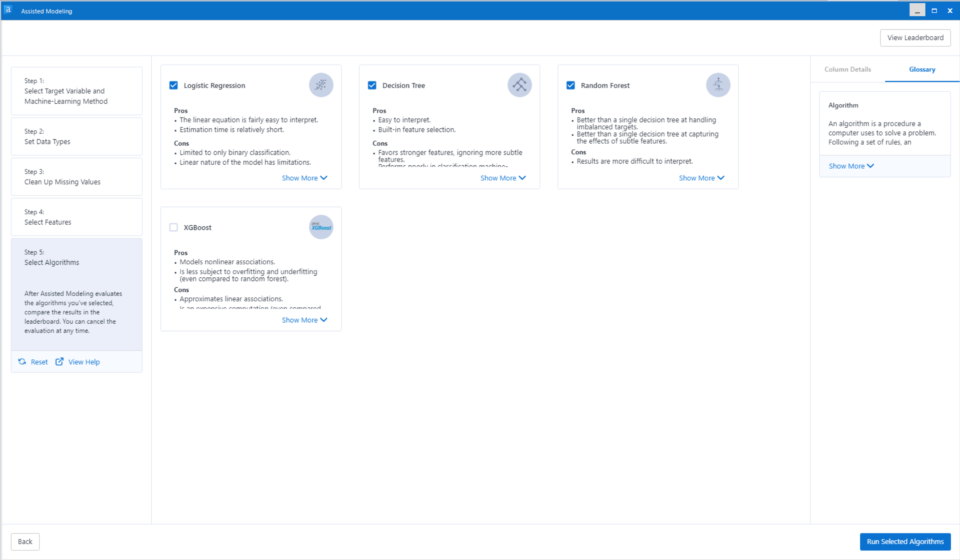The image size is (960, 560).
Task: Enable the XGBoost checkbox
Action: tap(174, 227)
